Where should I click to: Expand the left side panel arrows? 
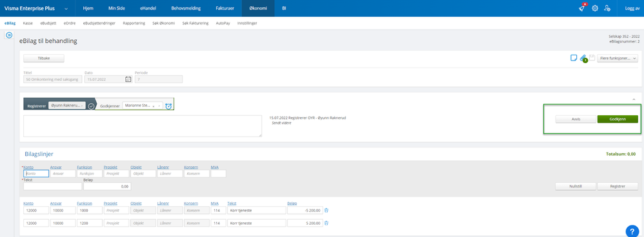click(9, 35)
